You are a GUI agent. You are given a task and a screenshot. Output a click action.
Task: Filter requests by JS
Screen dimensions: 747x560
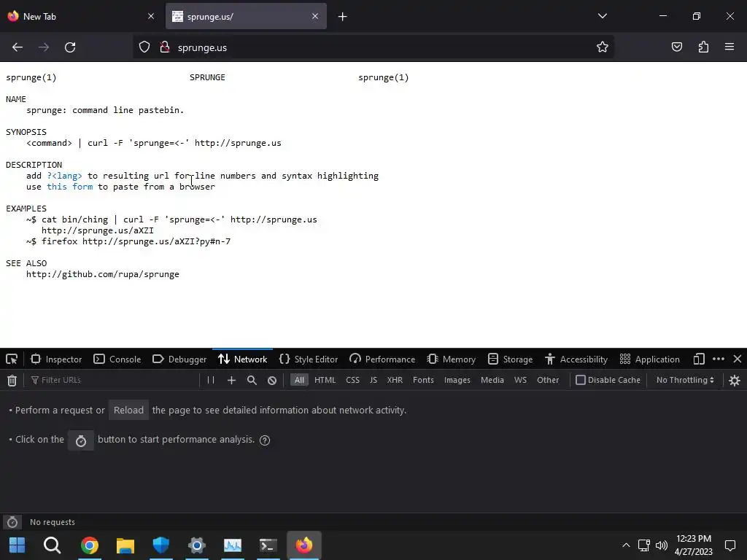pos(373,380)
